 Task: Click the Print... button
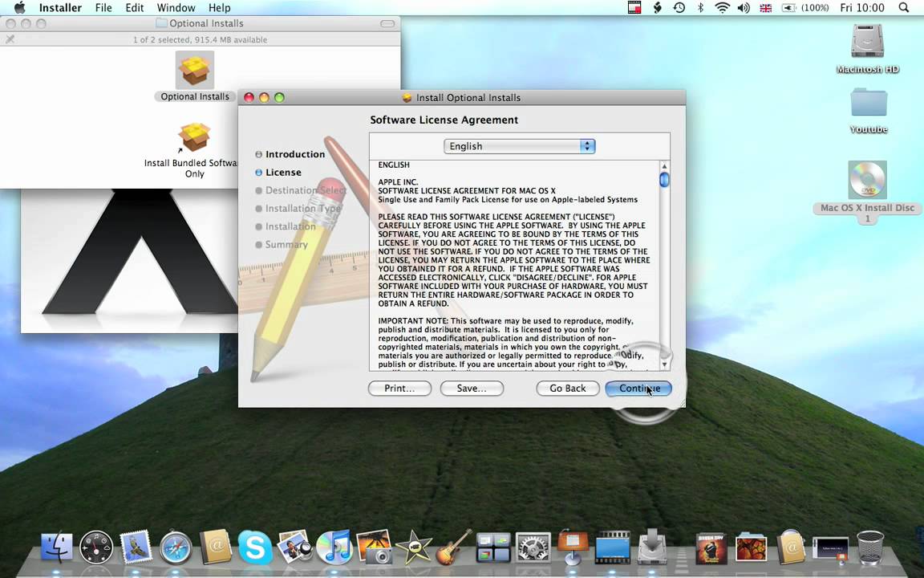tap(399, 388)
